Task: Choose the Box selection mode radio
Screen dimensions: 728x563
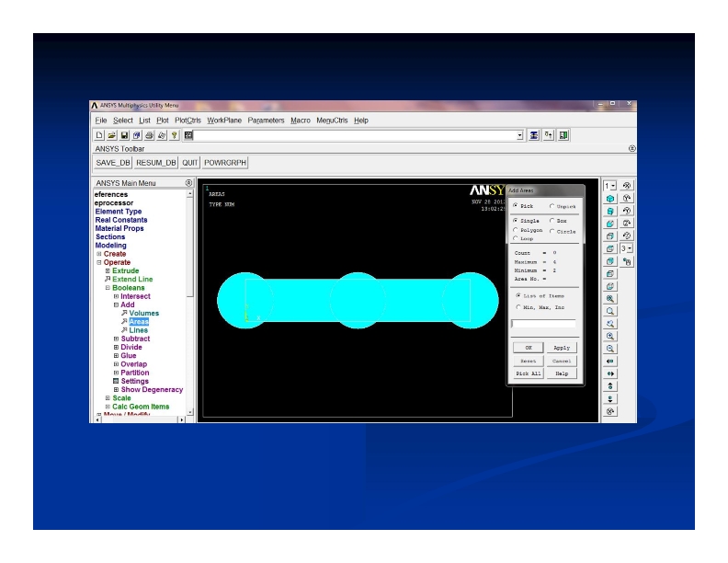Action: coord(552,221)
